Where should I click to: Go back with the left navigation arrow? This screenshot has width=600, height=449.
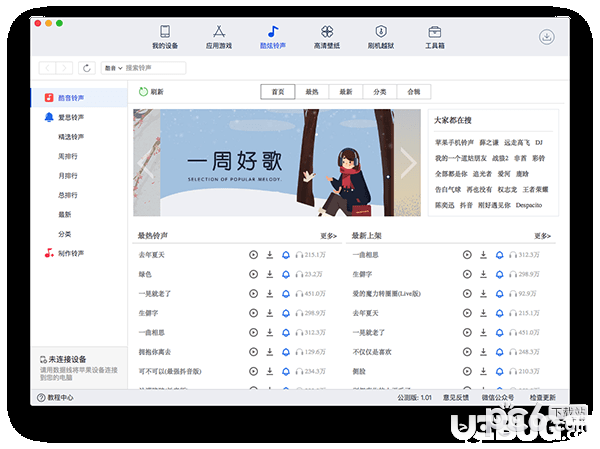tap(47, 68)
